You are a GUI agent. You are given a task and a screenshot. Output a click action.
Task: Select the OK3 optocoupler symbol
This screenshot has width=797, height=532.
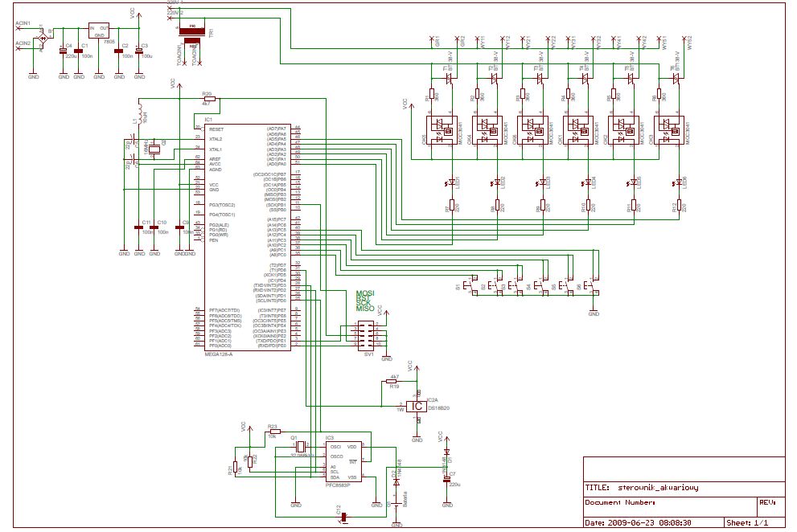pos(669,130)
